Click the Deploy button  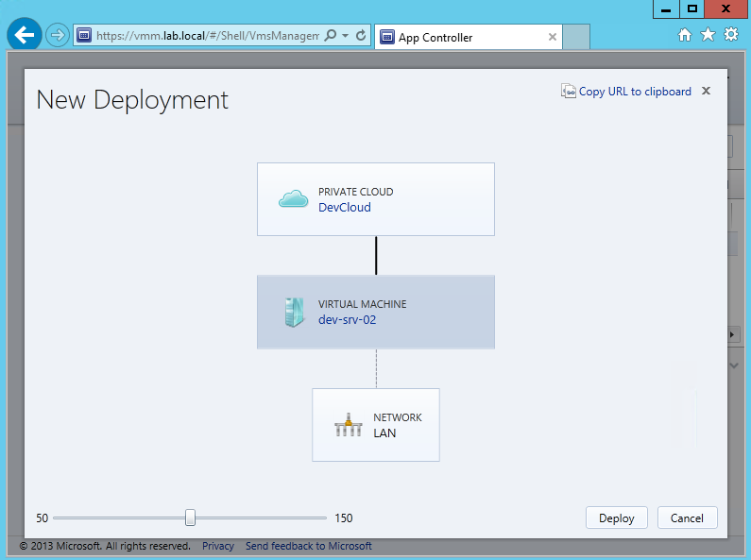tap(616, 518)
